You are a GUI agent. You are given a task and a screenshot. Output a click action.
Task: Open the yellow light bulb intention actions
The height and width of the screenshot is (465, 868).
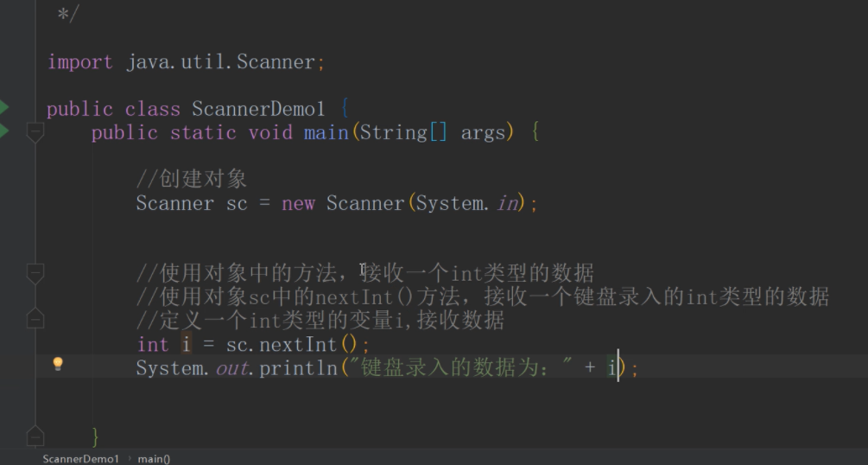pyautogui.click(x=58, y=364)
